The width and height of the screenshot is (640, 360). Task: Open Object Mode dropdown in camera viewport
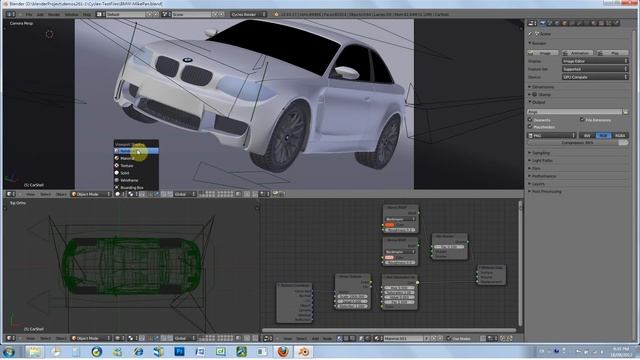[91, 194]
